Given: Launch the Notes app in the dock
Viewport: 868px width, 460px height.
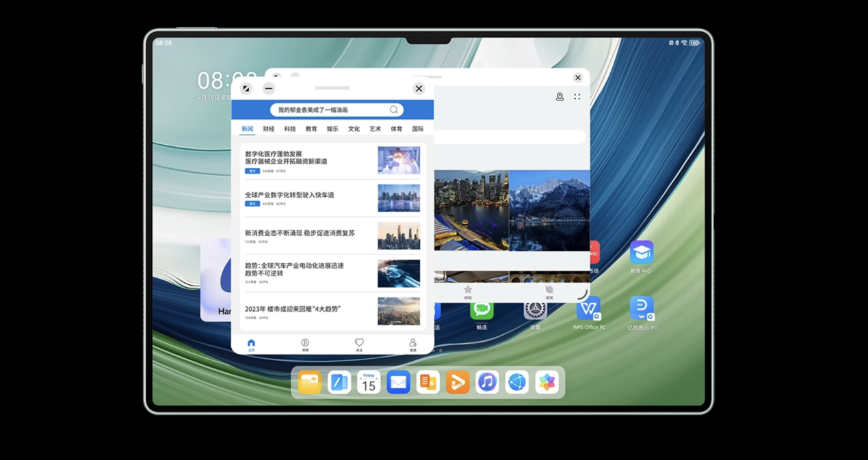Looking at the screenshot, I should pos(339,382).
